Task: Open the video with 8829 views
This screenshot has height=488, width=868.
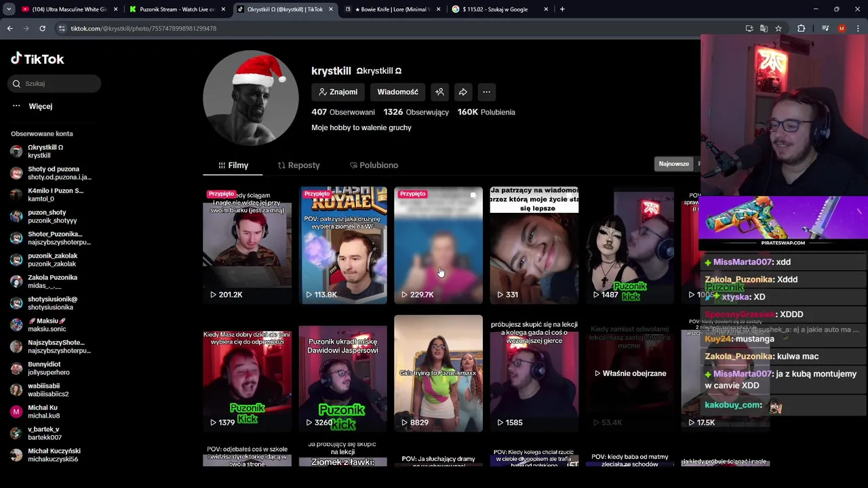Action: point(438,373)
